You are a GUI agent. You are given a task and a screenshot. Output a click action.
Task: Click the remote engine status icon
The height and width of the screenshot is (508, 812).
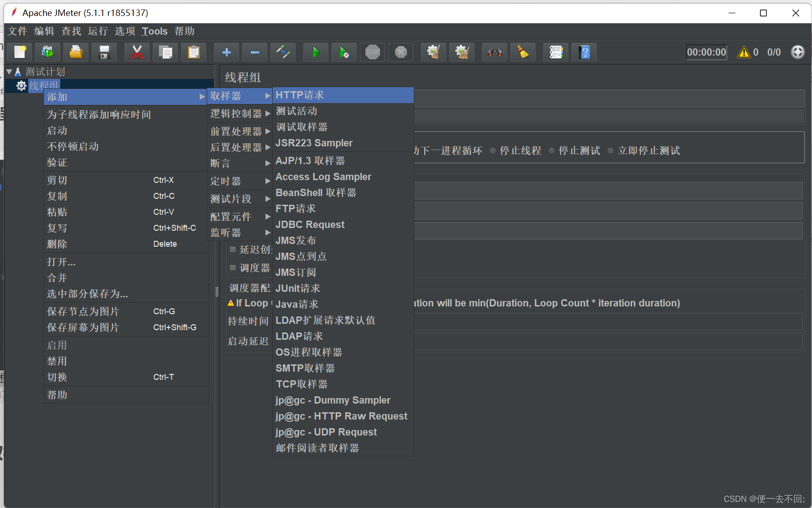[797, 52]
